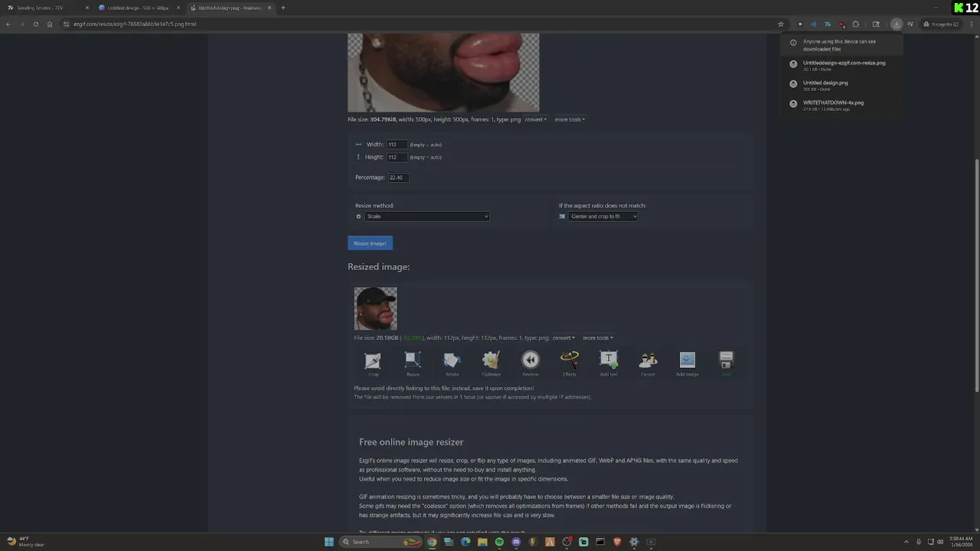
Task: Open Untitled design.png download
Action: 841,86
